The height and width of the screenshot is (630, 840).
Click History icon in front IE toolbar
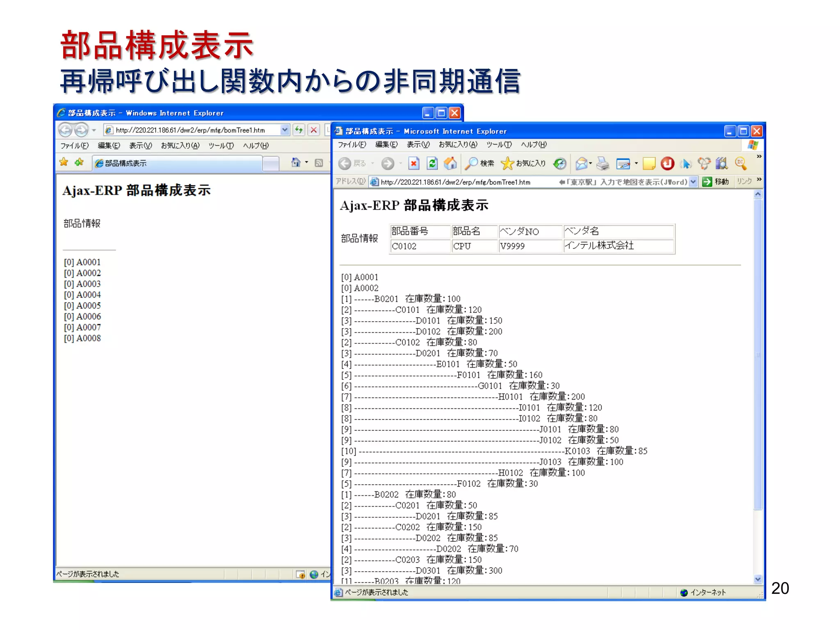559,164
